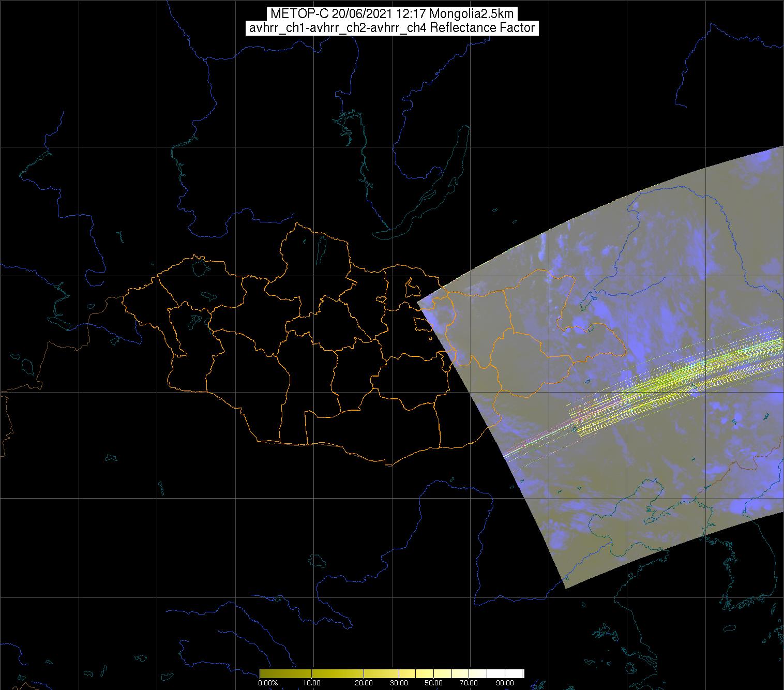
Task: Select the 20.00 tick label on the colorbar
Action: [x=364, y=683]
